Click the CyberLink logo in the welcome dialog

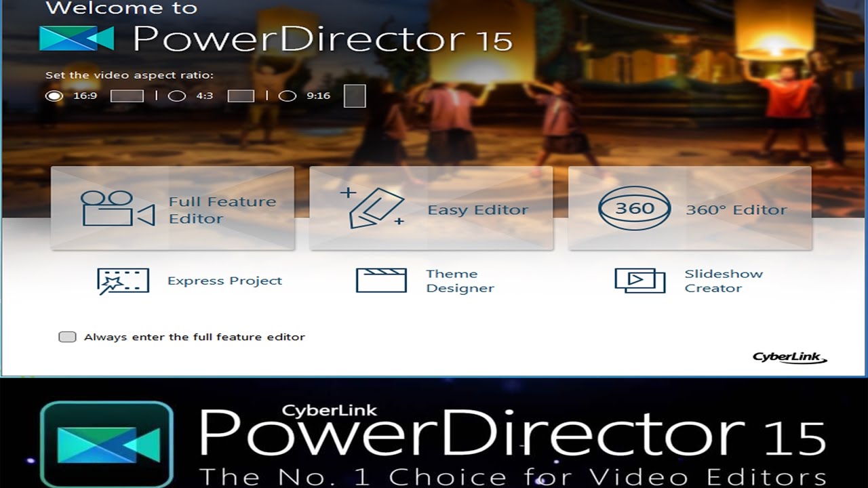pyautogui.click(x=790, y=357)
